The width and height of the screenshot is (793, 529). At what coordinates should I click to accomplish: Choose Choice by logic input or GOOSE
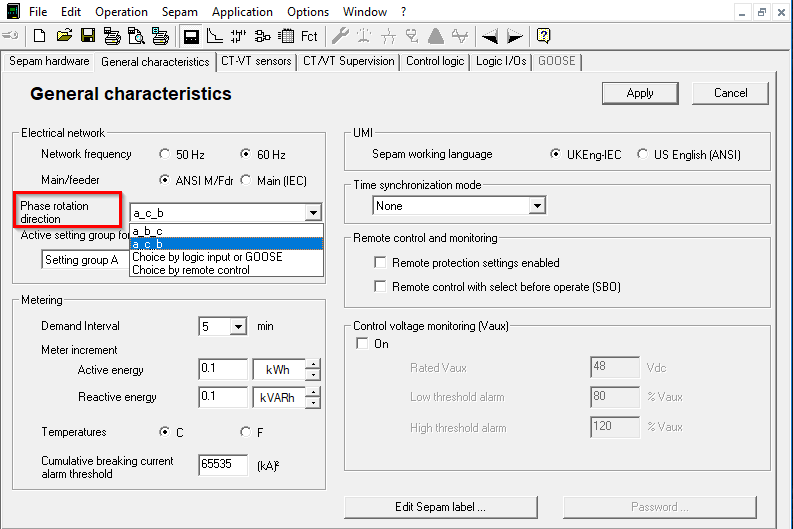point(227,257)
